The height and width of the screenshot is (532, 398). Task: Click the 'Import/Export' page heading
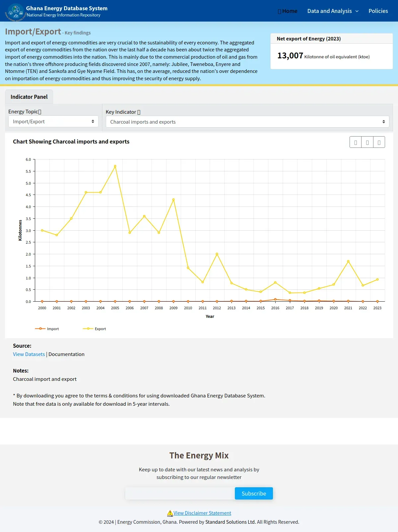coord(33,31)
